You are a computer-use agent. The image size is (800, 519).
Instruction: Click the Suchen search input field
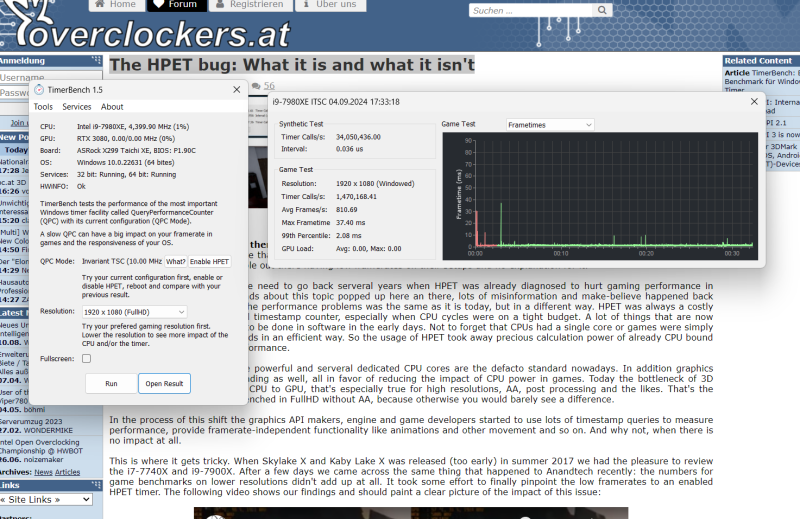coord(531,10)
